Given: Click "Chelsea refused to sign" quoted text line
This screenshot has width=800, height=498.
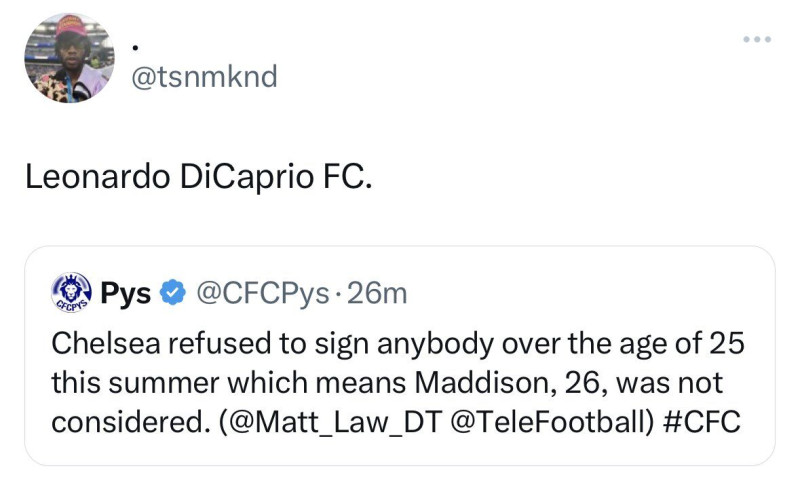Looking at the screenshot, I should (x=210, y=344).
